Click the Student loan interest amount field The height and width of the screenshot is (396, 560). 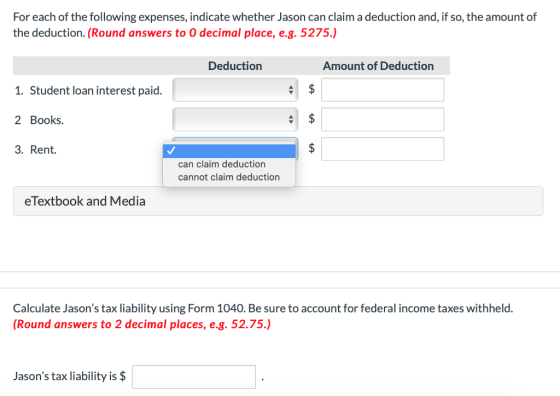(x=382, y=90)
